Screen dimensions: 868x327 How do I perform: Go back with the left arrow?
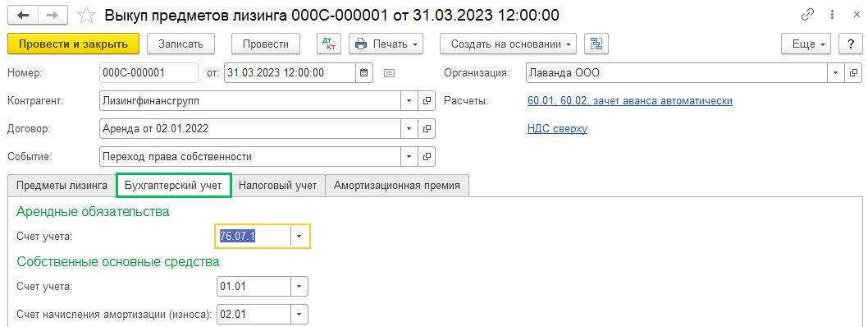tap(23, 15)
